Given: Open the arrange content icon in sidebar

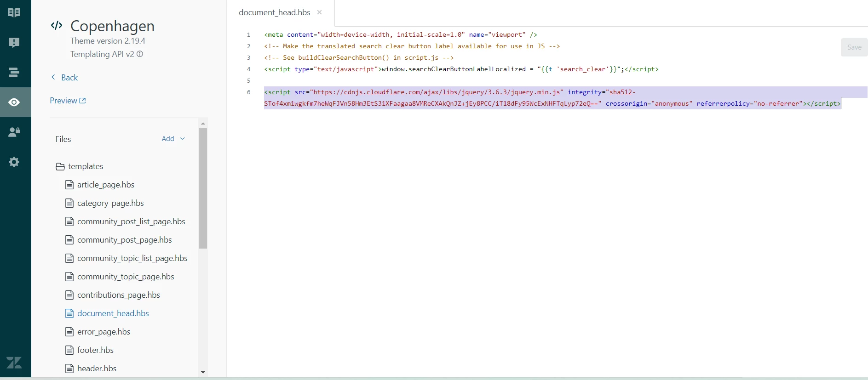Looking at the screenshot, I should [x=14, y=72].
